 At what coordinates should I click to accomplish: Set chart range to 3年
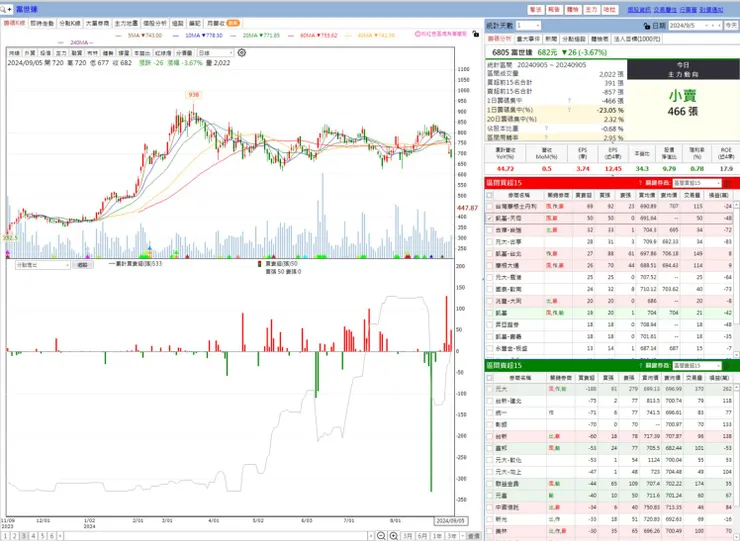[452, 536]
